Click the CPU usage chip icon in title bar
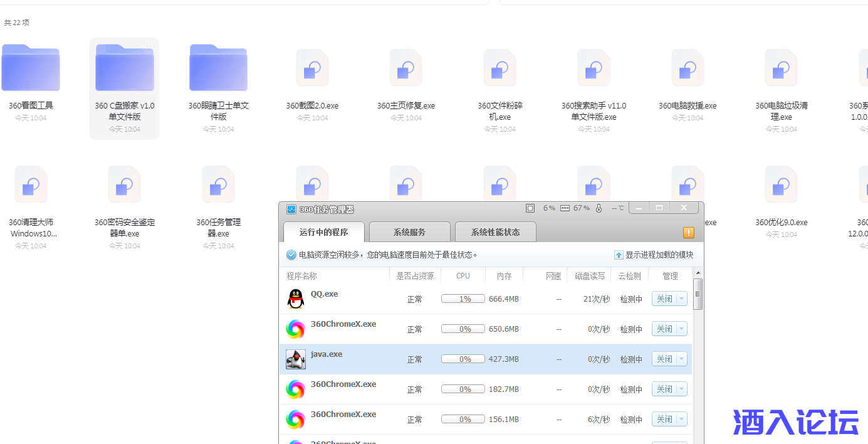 pos(530,208)
